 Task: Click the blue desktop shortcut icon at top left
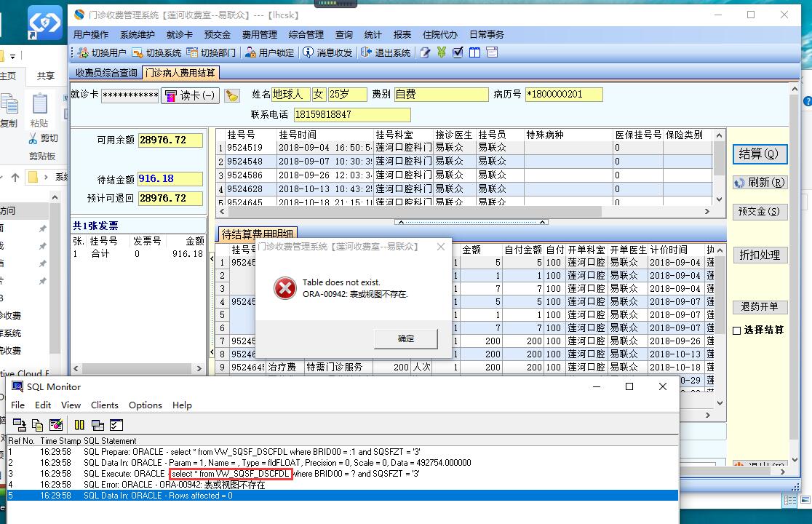pos(44,23)
